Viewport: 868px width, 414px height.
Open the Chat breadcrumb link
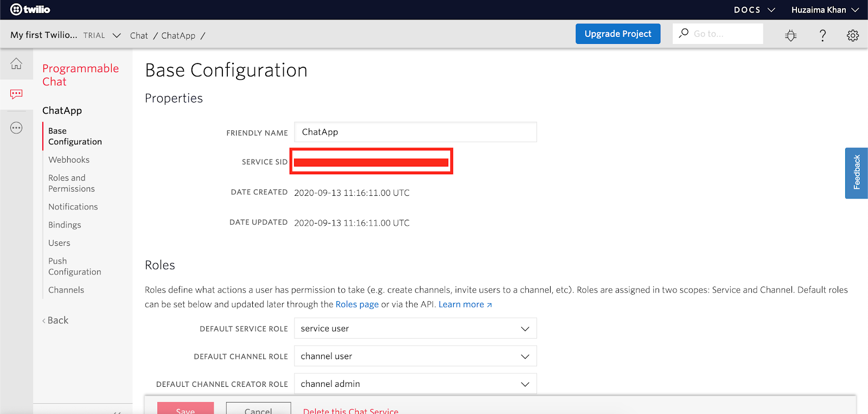[139, 36]
